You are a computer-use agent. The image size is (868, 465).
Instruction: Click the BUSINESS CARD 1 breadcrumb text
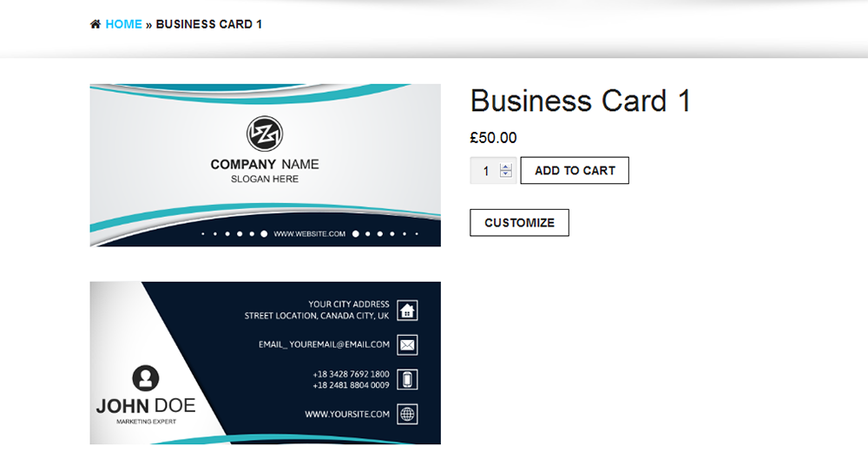(208, 24)
